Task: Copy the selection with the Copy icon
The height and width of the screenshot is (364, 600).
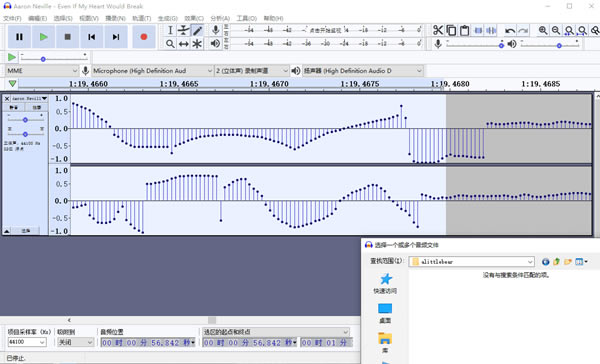Action: coord(451,30)
